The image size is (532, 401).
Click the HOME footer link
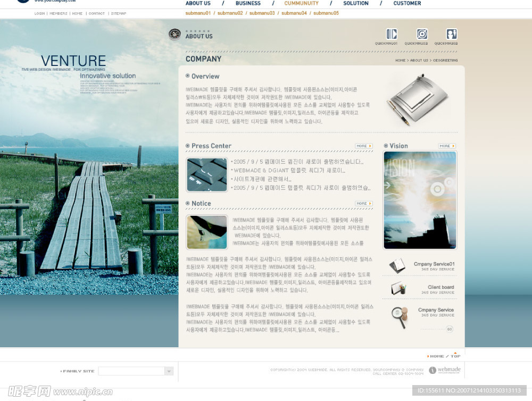tap(437, 356)
